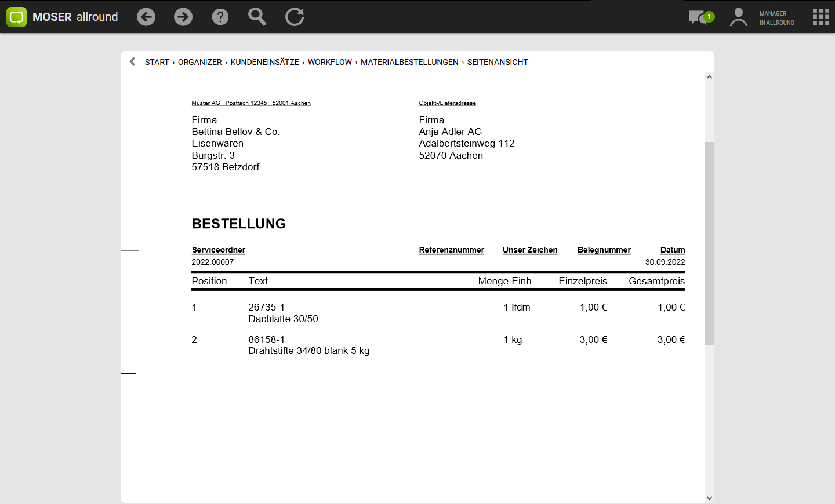The width and height of the screenshot is (835, 504).
Task: Click the vertical scrollbar thumb
Action: click(709, 243)
